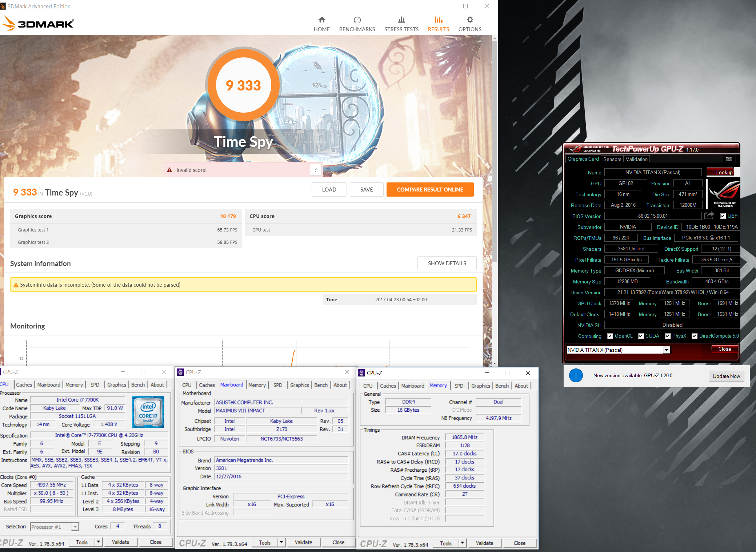Open Options gear icon
Viewport: 756px width, 552px height.
click(x=470, y=20)
